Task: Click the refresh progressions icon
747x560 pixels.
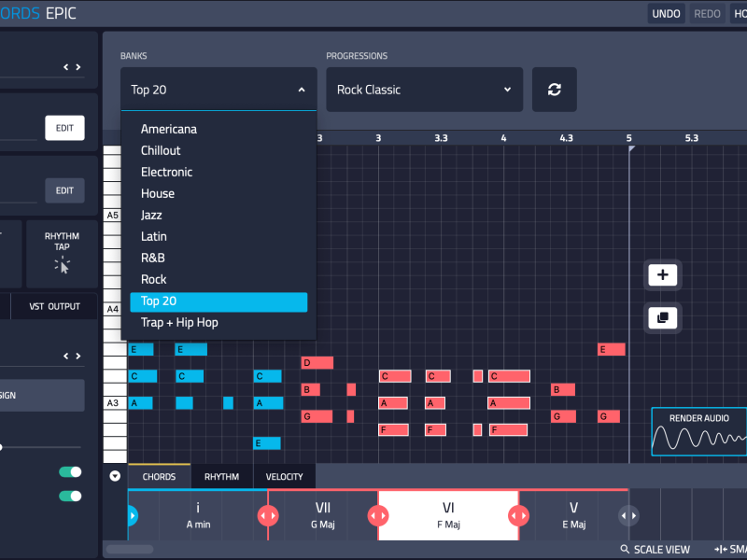Action: (554, 90)
